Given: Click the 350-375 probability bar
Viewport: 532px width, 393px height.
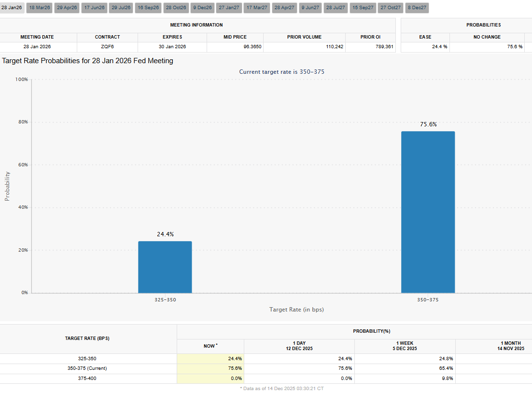Looking at the screenshot, I should [x=428, y=212].
